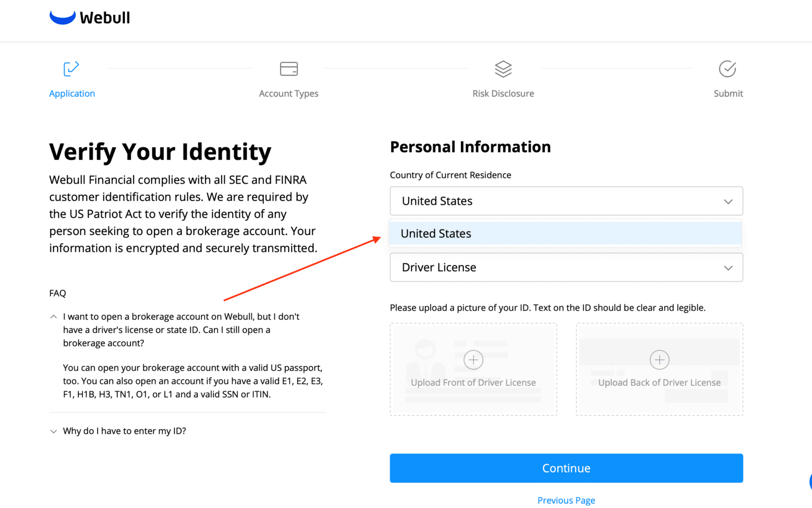Viewport: 812px width, 508px height.
Task: Expand "Why do I have to enter my ID?"
Action: click(x=124, y=431)
